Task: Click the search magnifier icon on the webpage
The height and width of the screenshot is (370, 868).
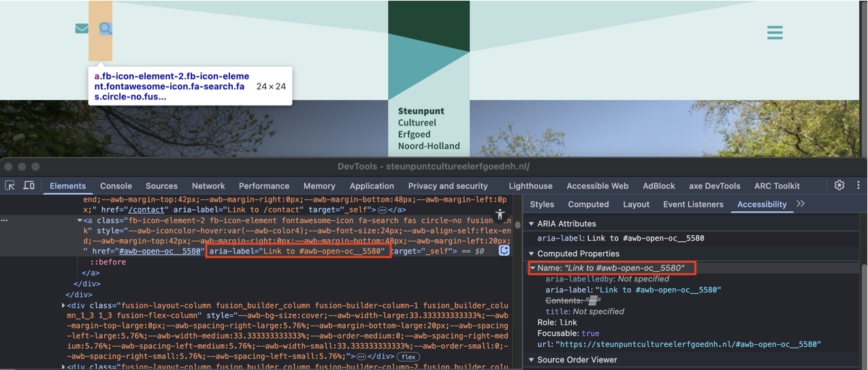Action: [x=106, y=29]
